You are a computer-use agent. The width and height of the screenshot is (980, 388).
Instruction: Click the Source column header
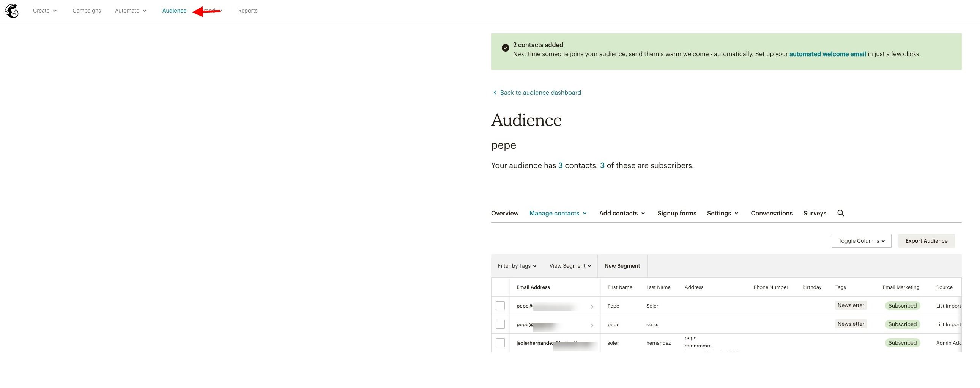(x=944, y=287)
